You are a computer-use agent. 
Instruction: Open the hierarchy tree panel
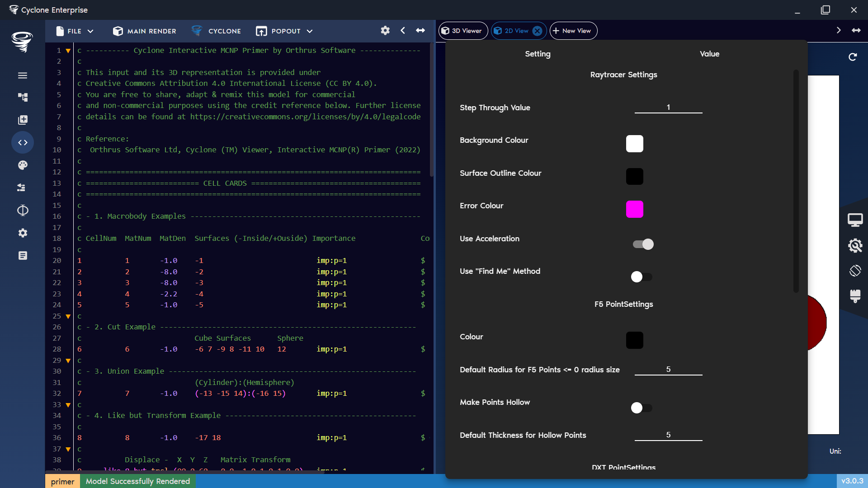pyautogui.click(x=23, y=97)
